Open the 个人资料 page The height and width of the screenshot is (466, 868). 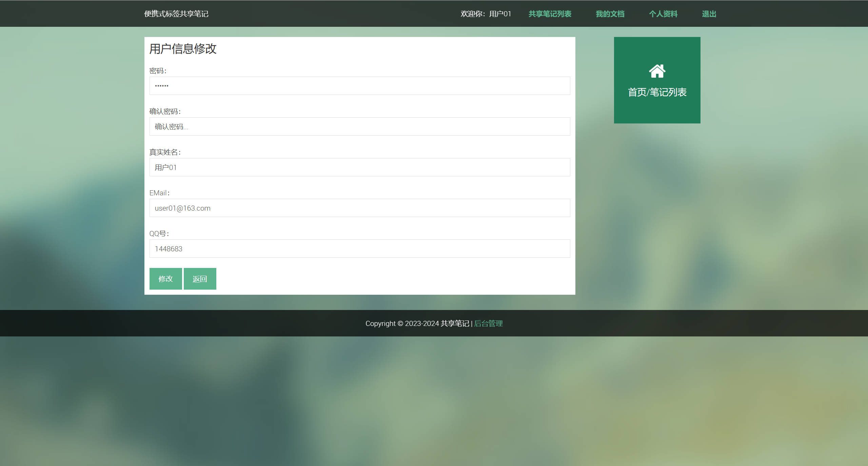(x=663, y=14)
